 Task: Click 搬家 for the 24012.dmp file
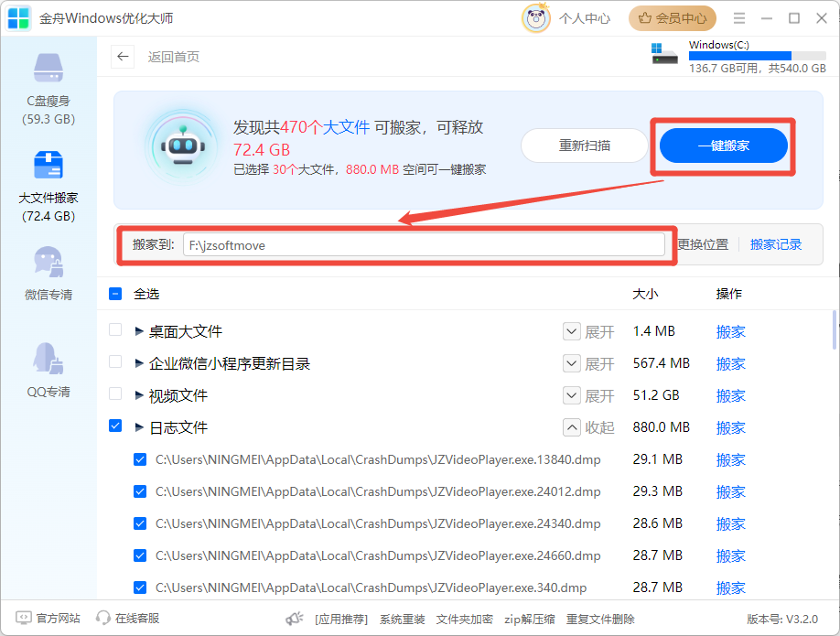(731, 491)
